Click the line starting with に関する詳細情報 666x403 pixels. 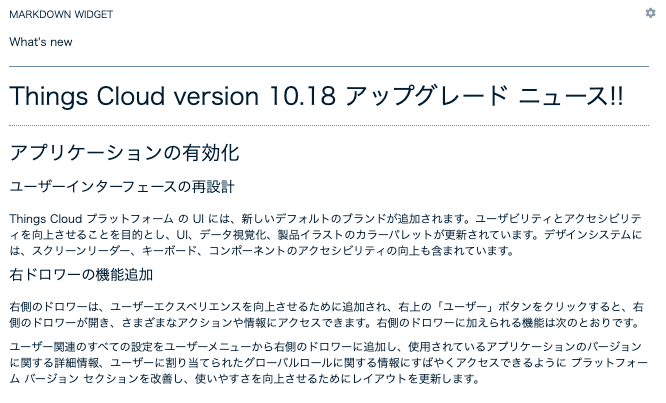point(328,363)
